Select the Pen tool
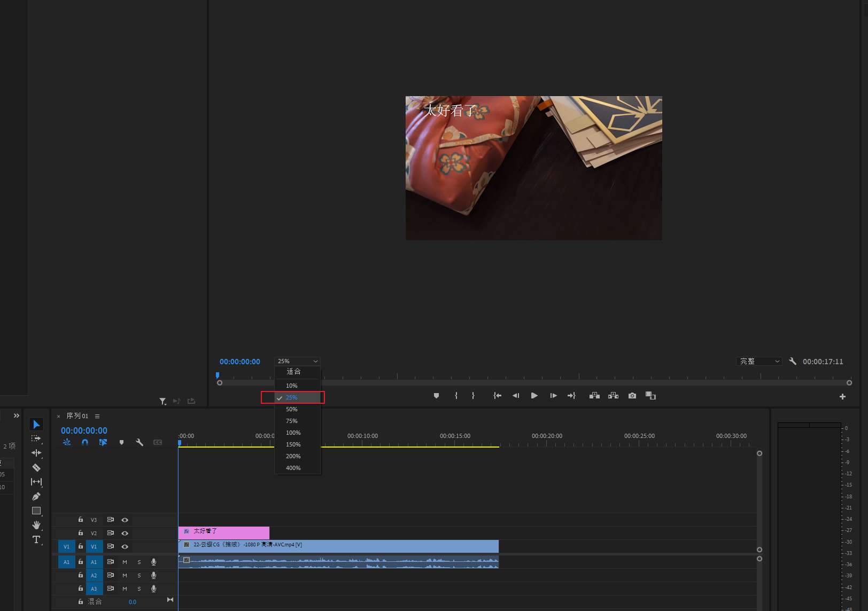 coord(36,496)
